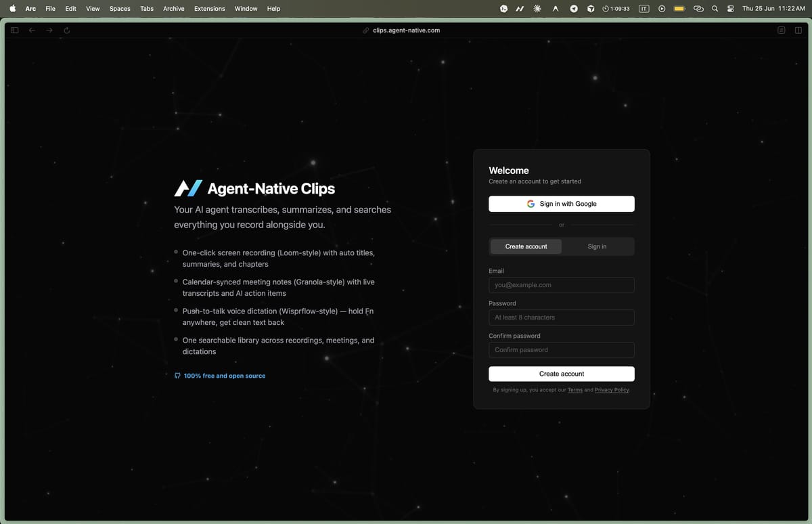
Task: Focus the Confirm password field
Action: point(562,350)
